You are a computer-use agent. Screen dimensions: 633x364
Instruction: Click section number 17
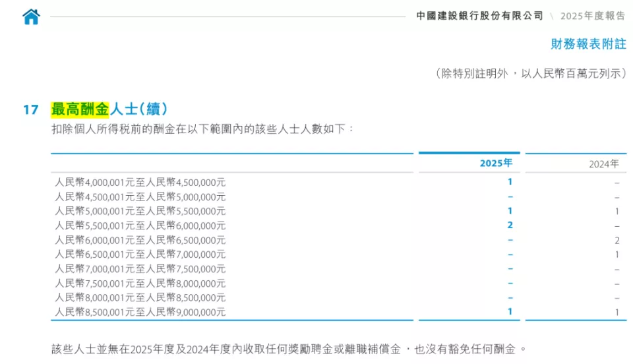click(x=31, y=109)
